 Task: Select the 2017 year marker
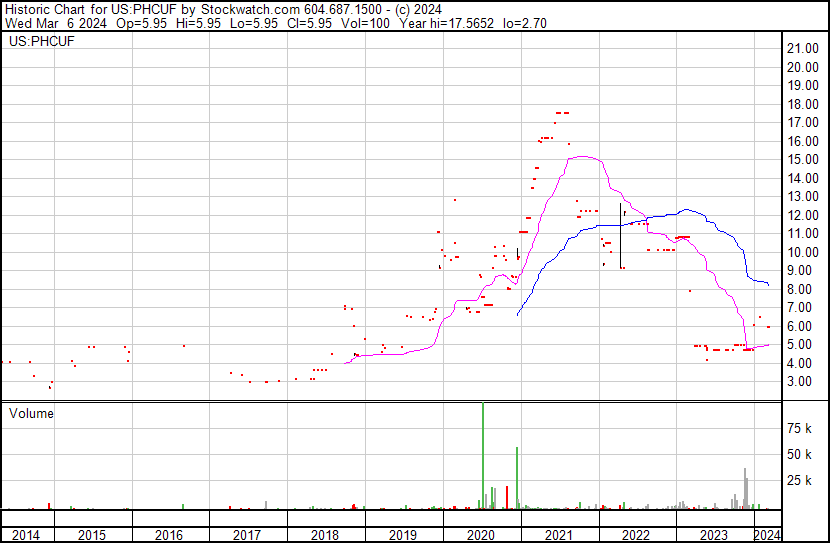point(247,535)
